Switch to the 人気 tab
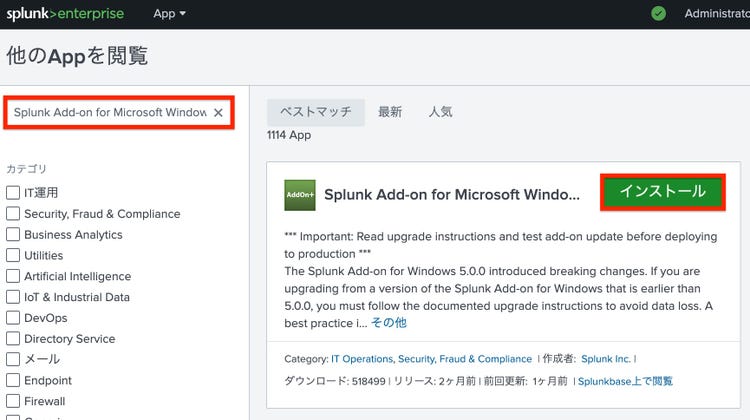This screenshot has height=420, width=750. pyautogui.click(x=440, y=112)
